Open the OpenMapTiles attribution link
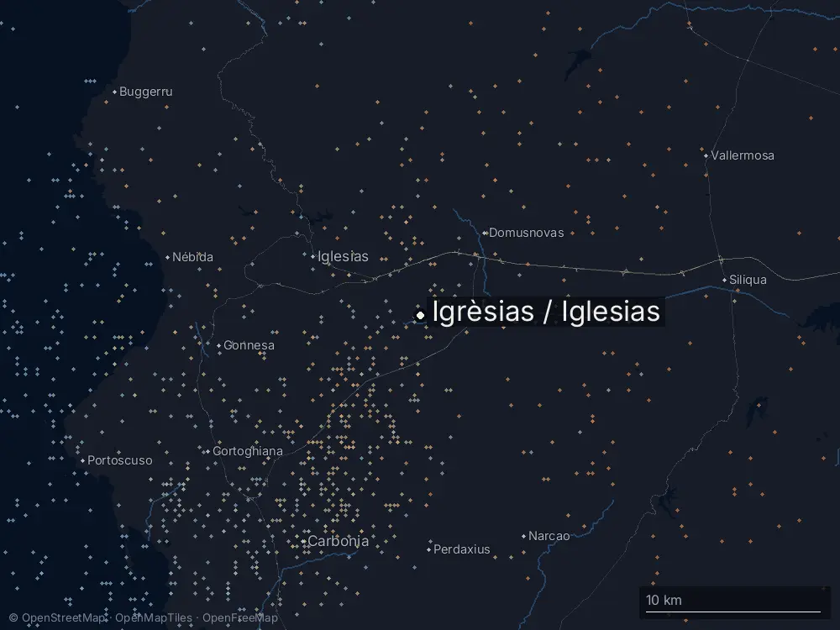This screenshot has width=840, height=630. (153, 617)
